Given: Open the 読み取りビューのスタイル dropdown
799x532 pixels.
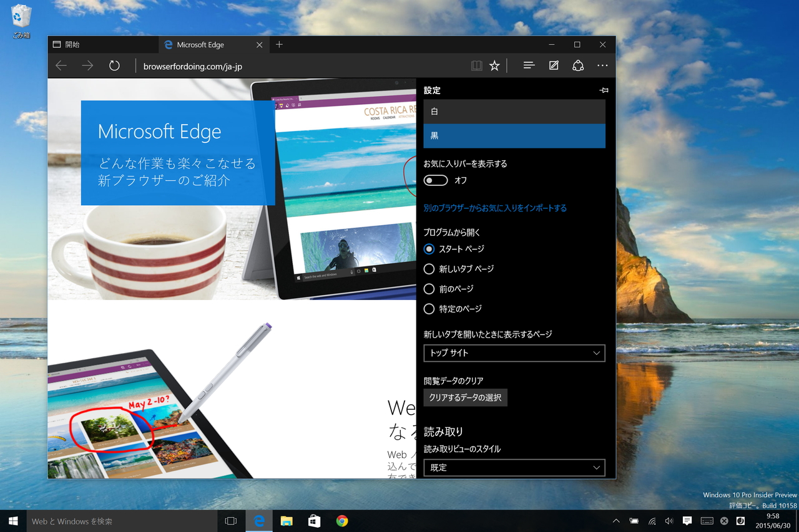Looking at the screenshot, I should pyautogui.click(x=514, y=467).
